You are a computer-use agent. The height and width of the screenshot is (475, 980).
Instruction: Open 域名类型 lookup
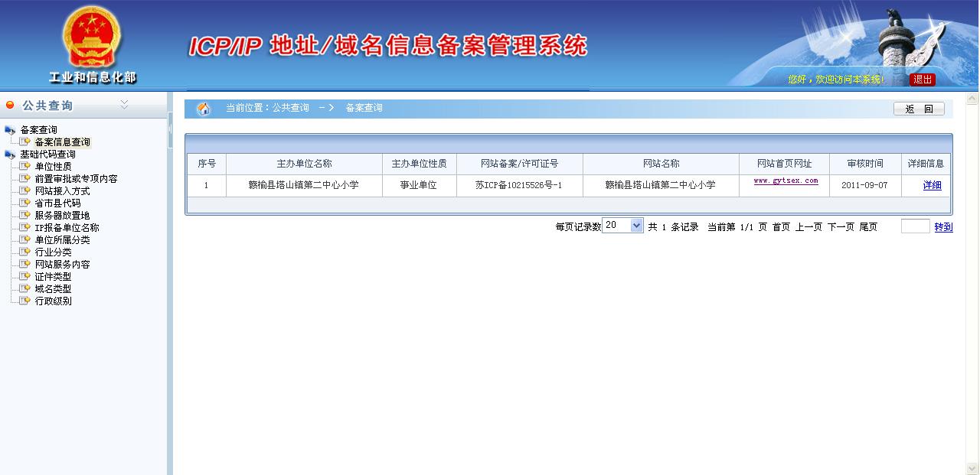click(53, 288)
